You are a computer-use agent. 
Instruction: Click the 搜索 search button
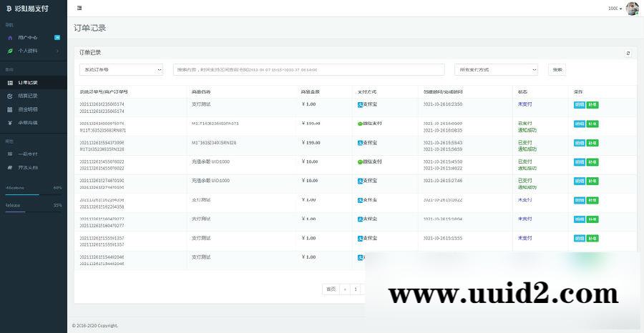[557, 69]
